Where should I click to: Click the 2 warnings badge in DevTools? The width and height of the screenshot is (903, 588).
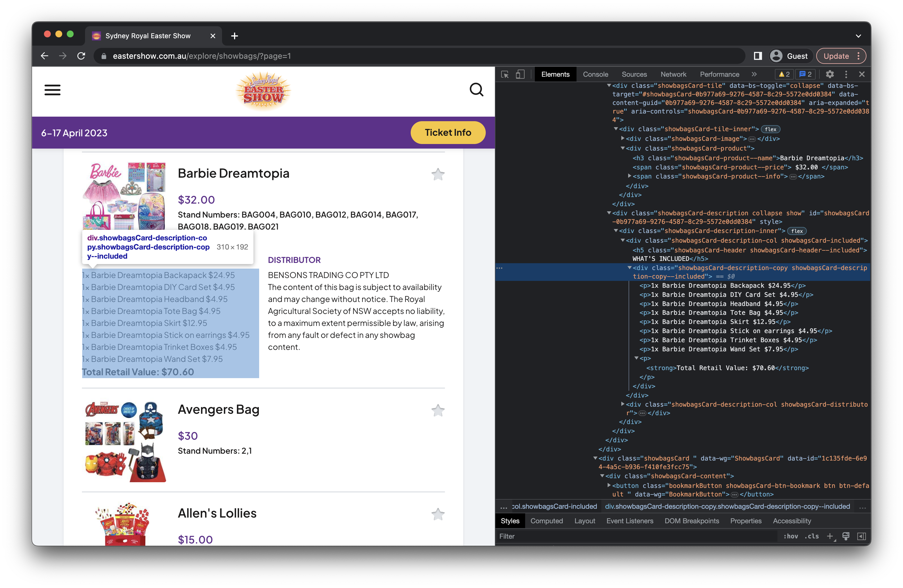[x=784, y=74]
